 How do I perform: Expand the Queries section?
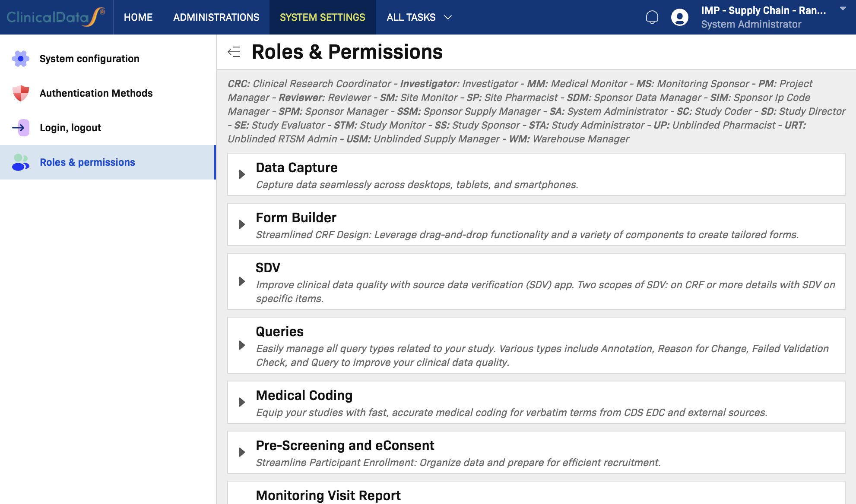(241, 345)
